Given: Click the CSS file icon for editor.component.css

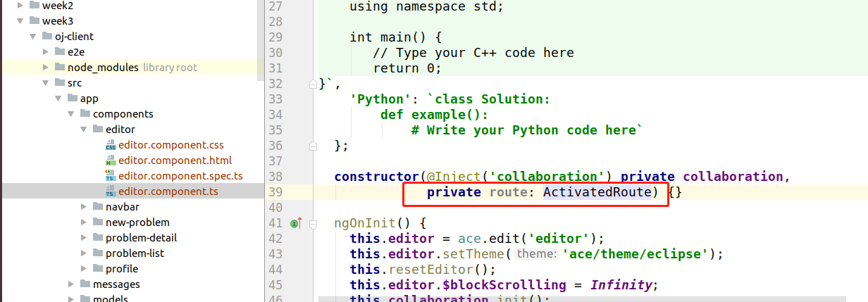Looking at the screenshot, I should click(x=111, y=145).
